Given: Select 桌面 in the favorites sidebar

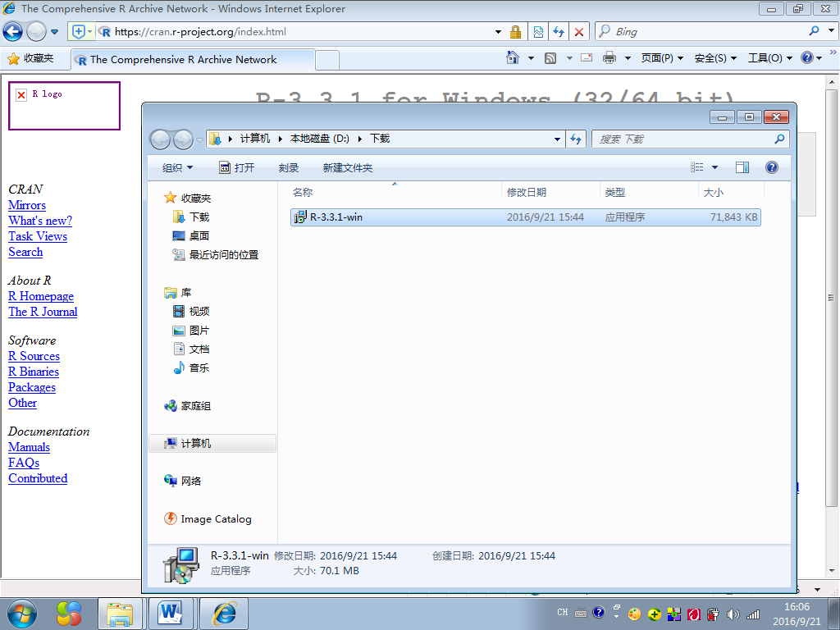Looking at the screenshot, I should pos(191,235).
